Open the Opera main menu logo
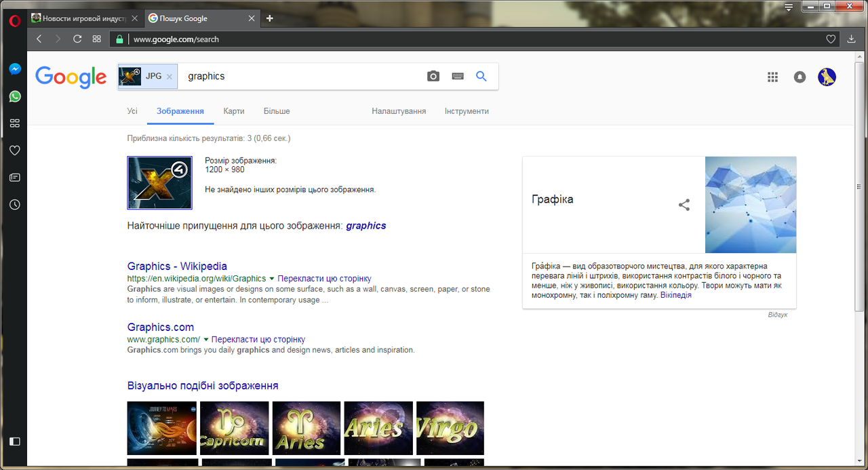Image resolution: width=868 pixels, height=470 pixels. click(14, 20)
